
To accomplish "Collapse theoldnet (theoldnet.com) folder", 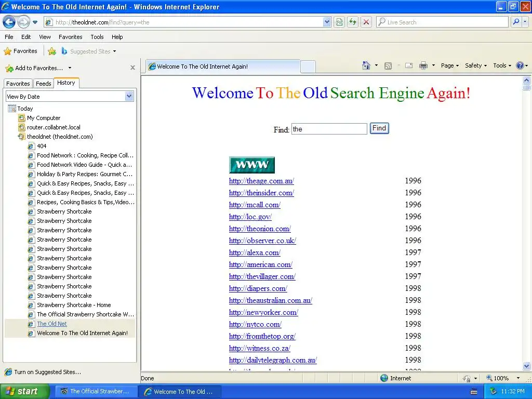I will (x=55, y=137).
